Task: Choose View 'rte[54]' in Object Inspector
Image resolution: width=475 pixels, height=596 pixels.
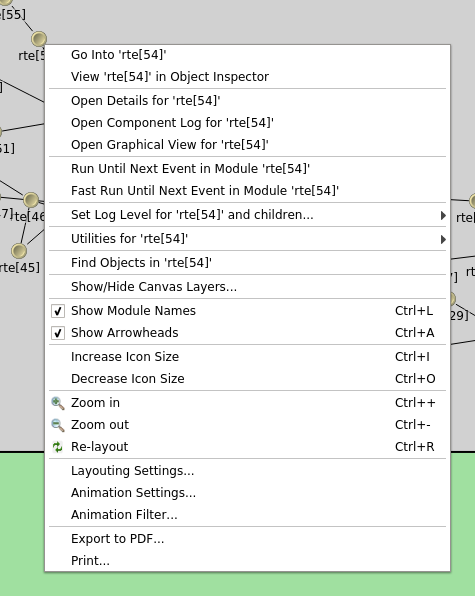Action: 247,77
